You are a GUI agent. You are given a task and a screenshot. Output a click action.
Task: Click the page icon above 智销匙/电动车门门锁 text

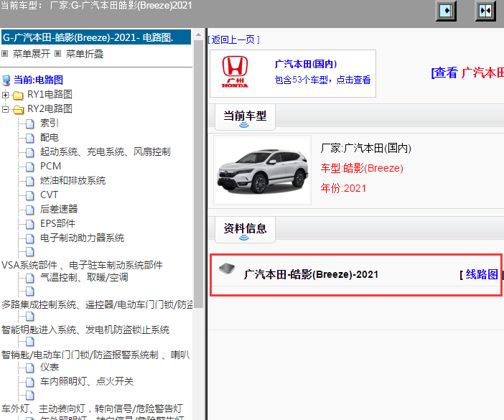[x=30, y=342]
